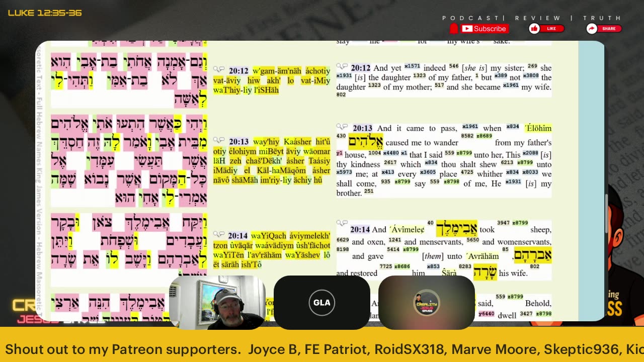Click Strong's number 269 after 'my sister'

532,66
